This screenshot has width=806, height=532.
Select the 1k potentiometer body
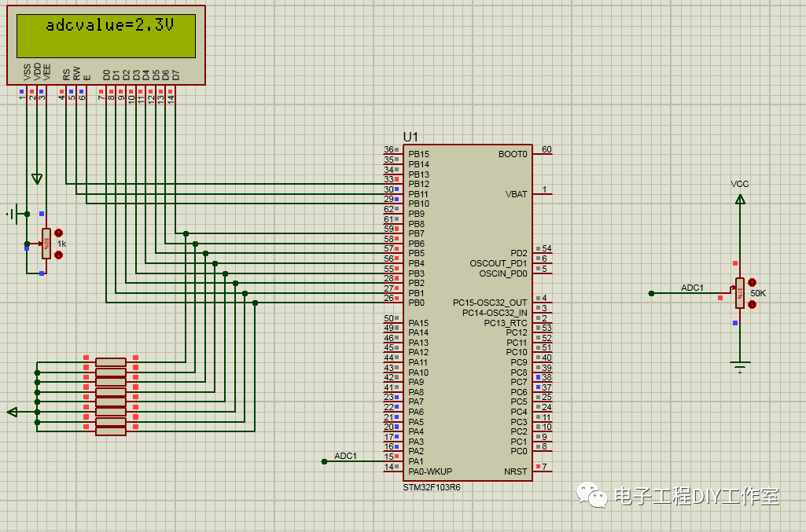[x=46, y=244]
